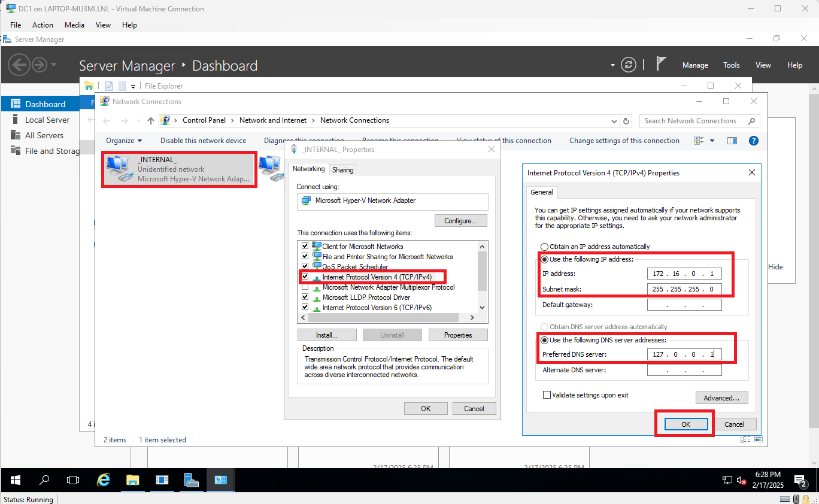Screen dimensions: 819x504
Task: Open Task View on the taskbar
Action: click(73, 480)
